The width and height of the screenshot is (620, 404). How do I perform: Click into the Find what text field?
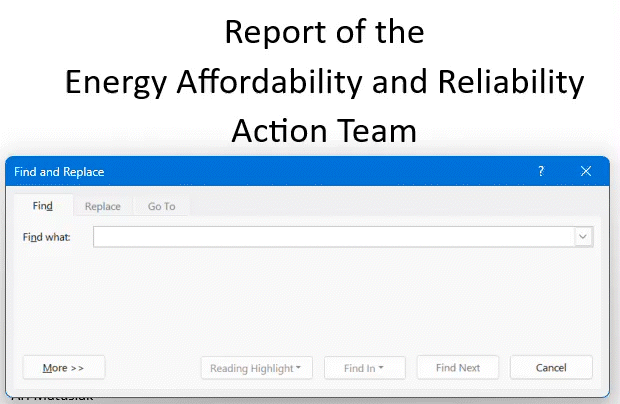[333, 237]
